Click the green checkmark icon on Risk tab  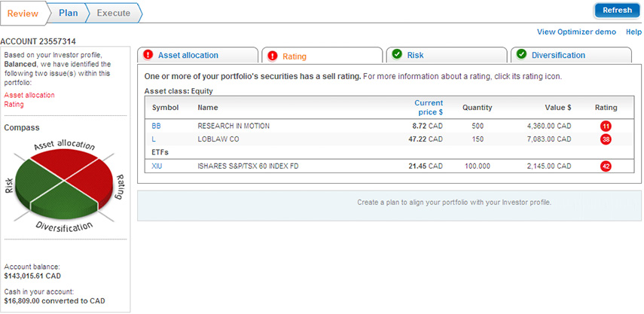click(397, 55)
